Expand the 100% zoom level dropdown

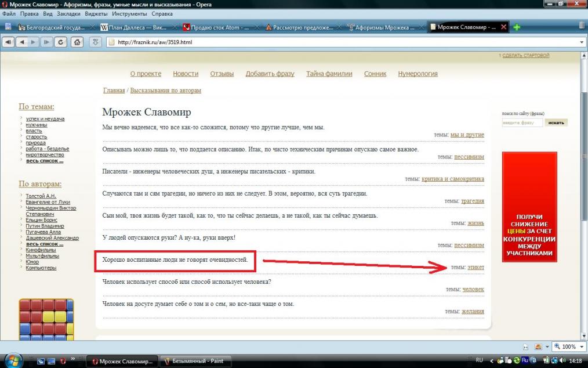tap(581, 347)
